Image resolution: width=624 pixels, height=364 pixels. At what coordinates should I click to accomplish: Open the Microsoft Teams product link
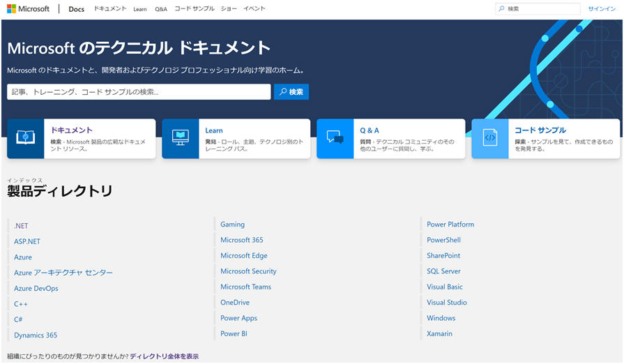[246, 287]
